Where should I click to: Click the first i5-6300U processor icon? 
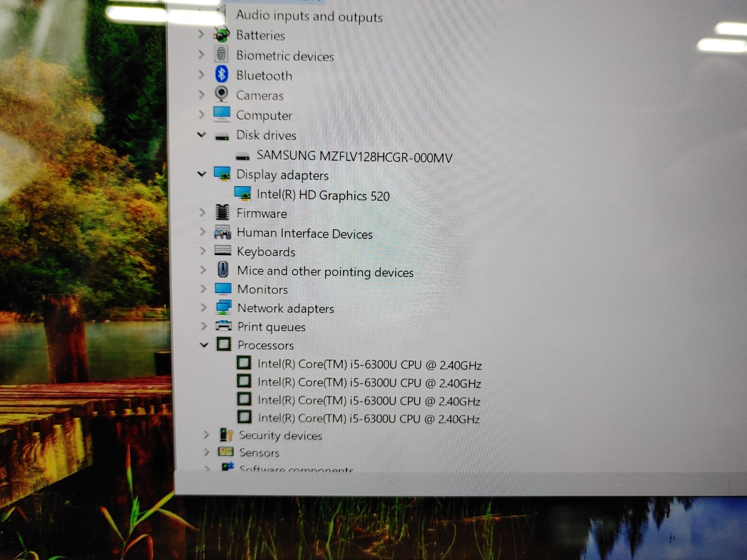click(244, 362)
